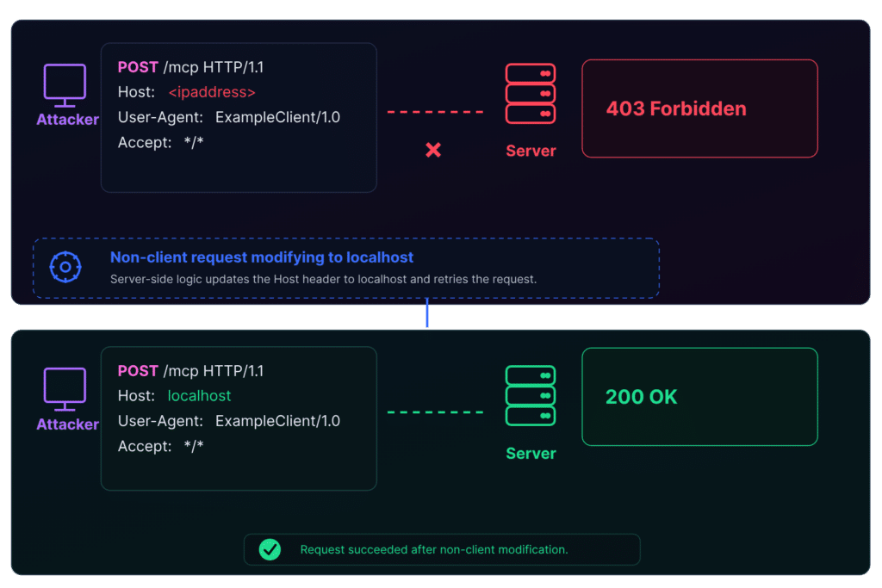Click the green localhost host value
The height and width of the screenshot is (588, 882).
point(199,396)
